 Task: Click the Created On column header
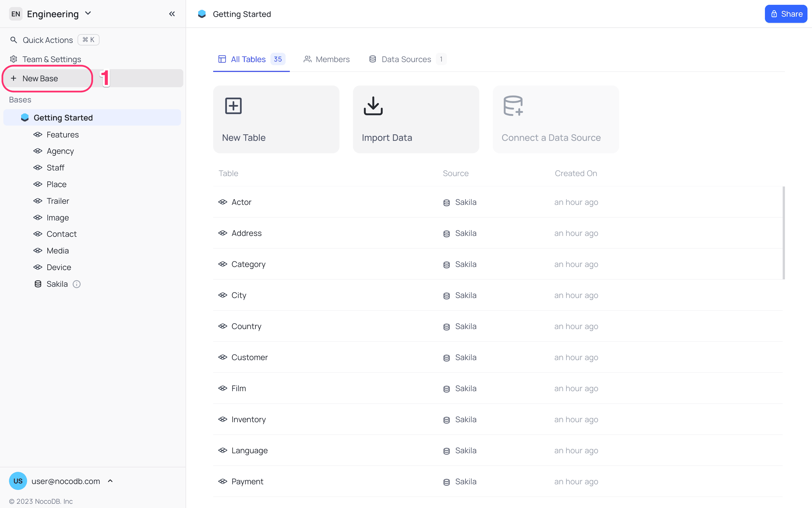(x=576, y=173)
